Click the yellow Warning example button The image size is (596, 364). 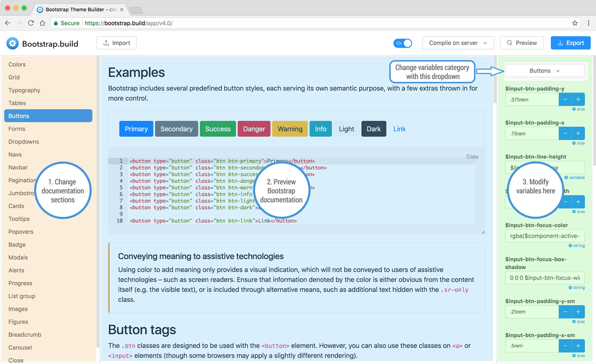290,129
